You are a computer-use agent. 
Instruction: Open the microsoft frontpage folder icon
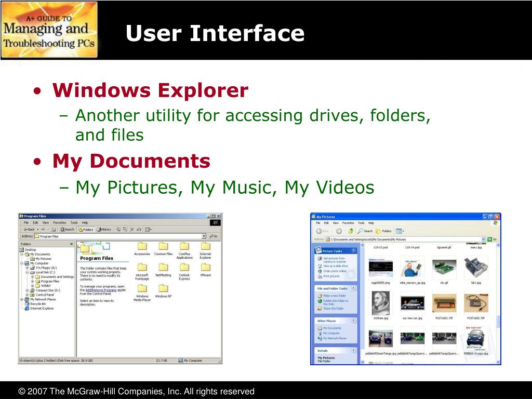[x=142, y=268]
